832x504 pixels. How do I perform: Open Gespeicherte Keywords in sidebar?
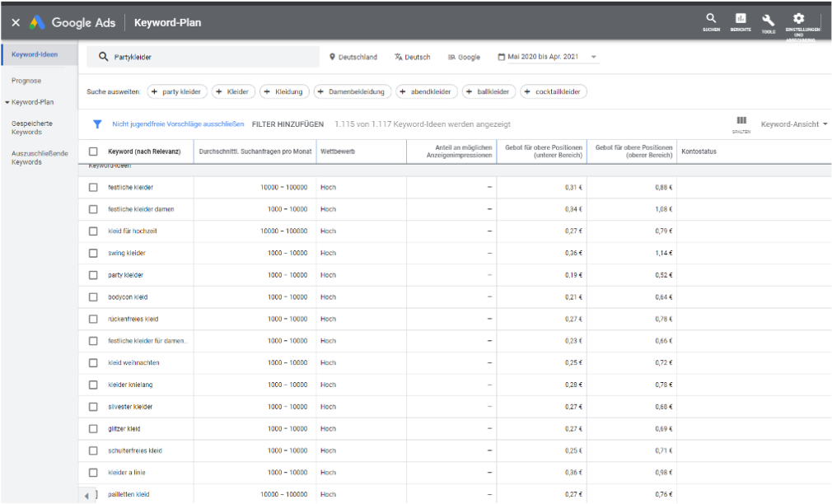coord(32,128)
